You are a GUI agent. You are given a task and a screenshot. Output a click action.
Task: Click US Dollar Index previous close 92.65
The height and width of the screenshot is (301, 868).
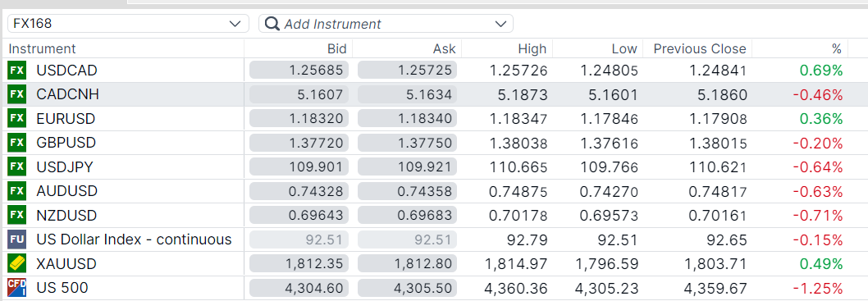click(x=728, y=239)
